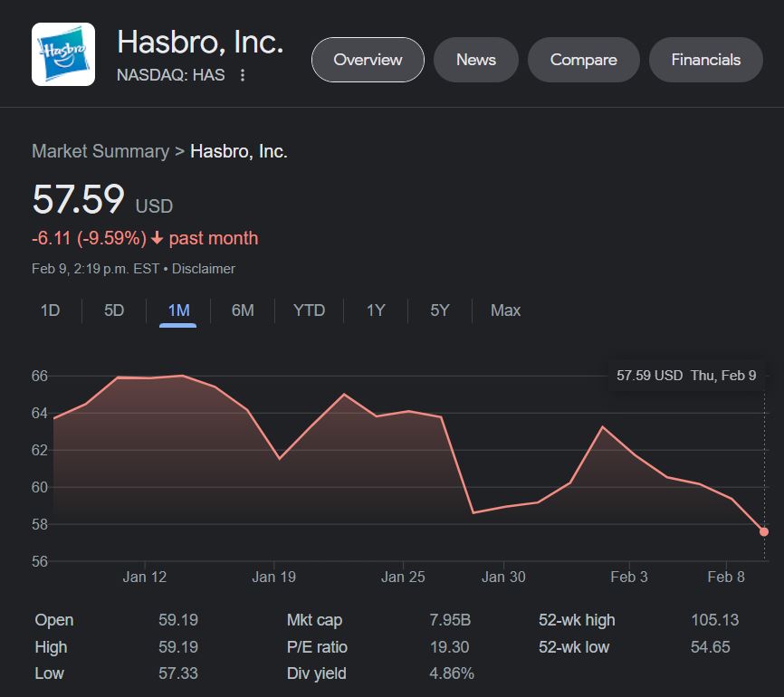Viewport: 784px width, 697px height.
Task: Switch to the Compare tab
Action: [584, 60]
